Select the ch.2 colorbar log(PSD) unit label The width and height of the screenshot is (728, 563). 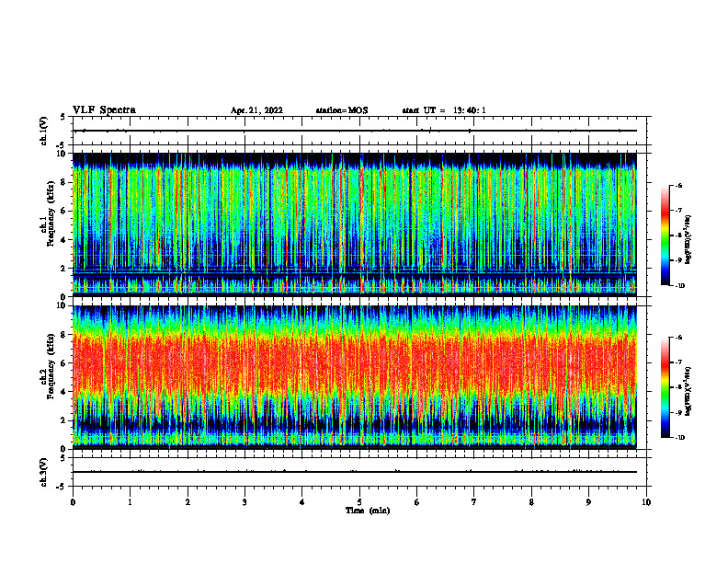click(688, 391)
